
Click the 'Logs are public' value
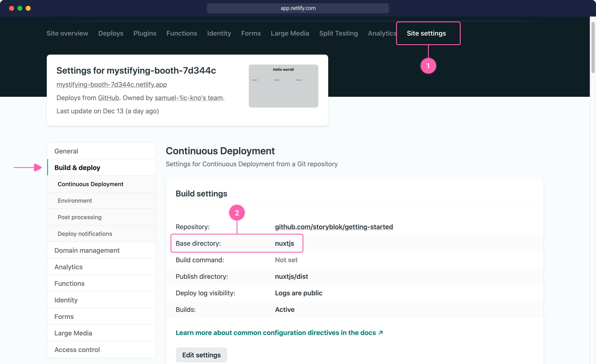tap(298, 293)
